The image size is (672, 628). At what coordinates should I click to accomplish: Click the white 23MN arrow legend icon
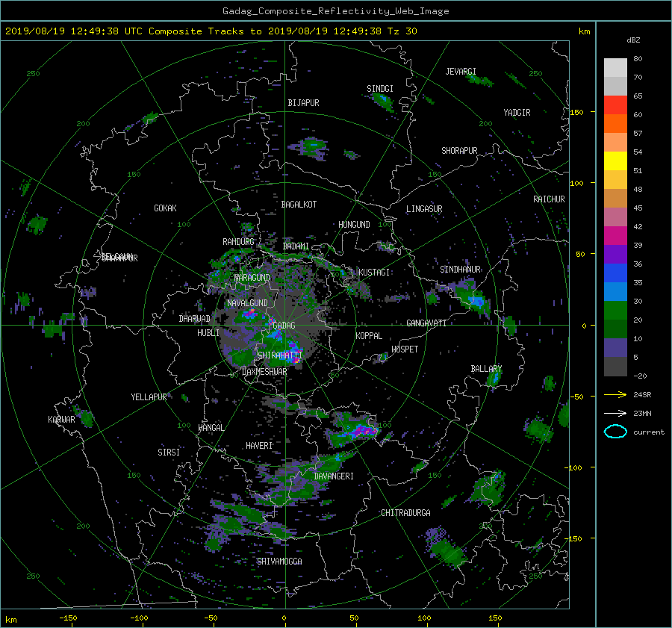(x=615, y=413)
